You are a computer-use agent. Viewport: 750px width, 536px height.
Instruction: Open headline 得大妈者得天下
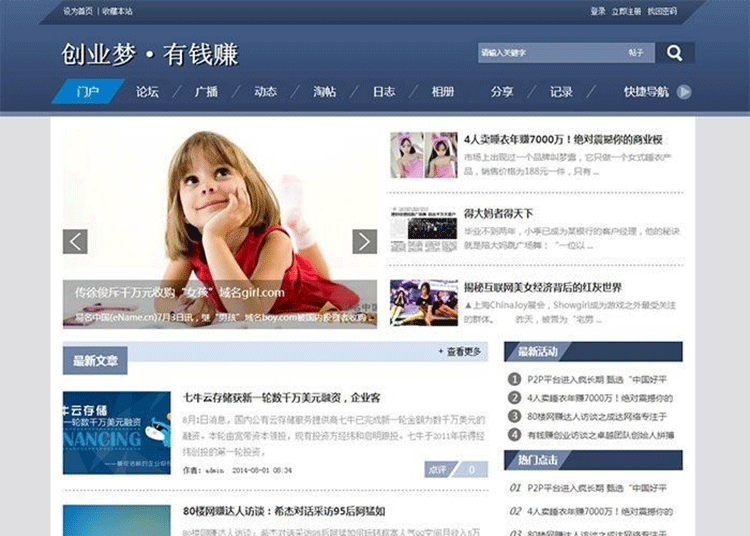pyautogui.click(x=498, y=213)
